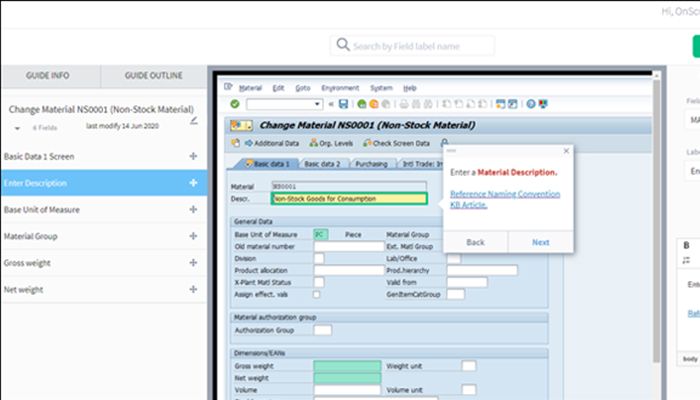Click the blue Help question mark icon
Image resolution: width=700 pixels, height=400 pixels.
point(530,103)
